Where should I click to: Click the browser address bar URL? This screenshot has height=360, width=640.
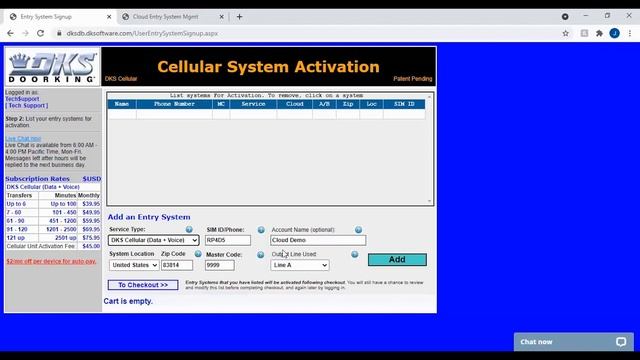pos(142,33)
